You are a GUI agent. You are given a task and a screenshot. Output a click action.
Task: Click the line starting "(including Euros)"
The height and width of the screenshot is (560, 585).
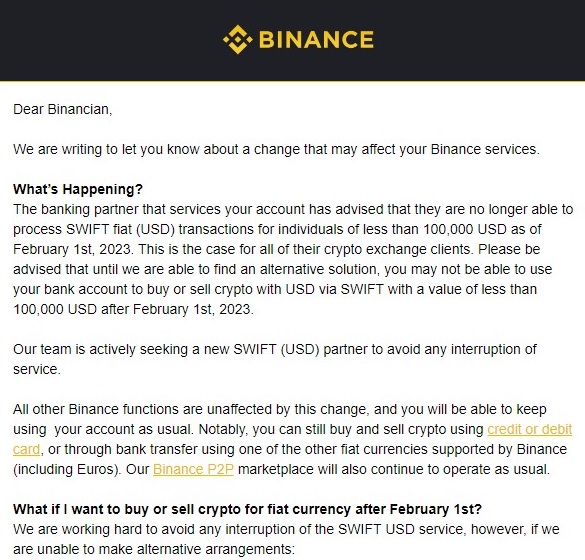[281, 469]
